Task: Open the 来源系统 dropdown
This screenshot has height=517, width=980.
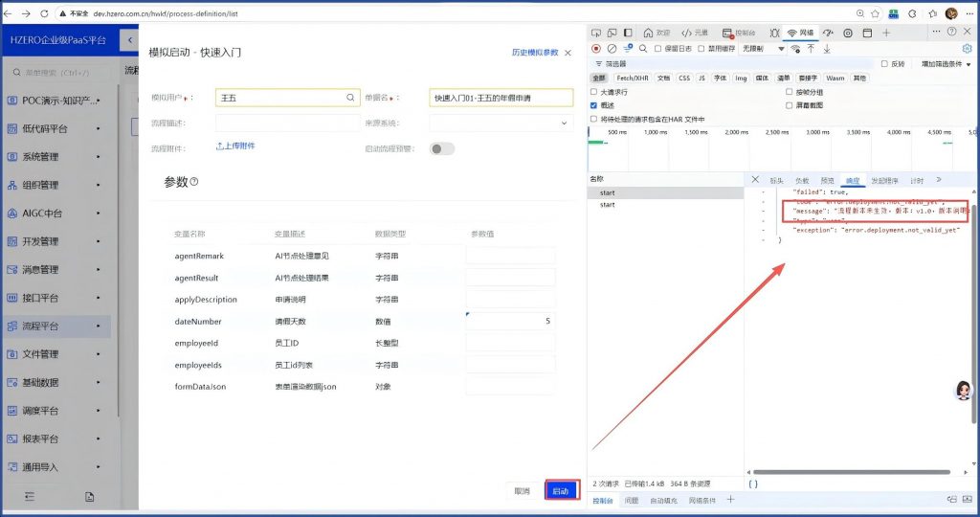Action: tap(501, 123)
